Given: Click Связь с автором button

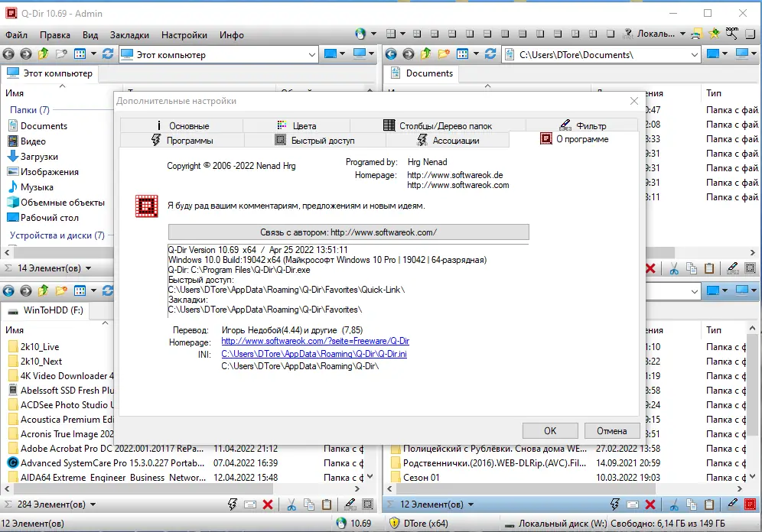Looking at the screenshot, I should (348, 232).
